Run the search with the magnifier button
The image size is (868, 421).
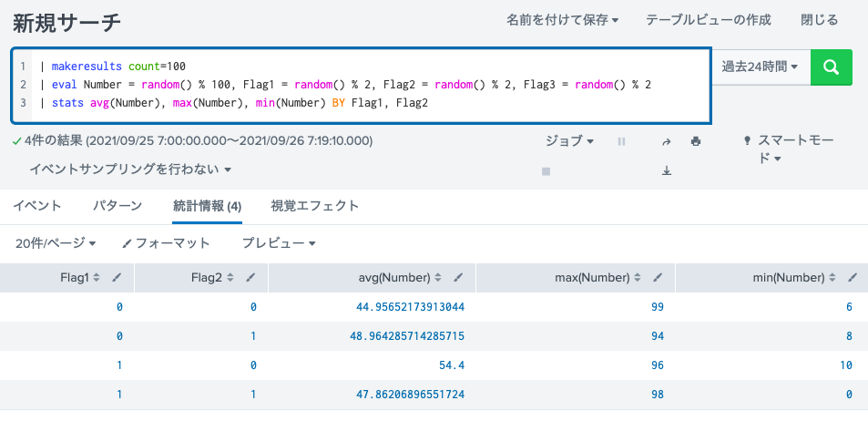(x=831, y=67)
